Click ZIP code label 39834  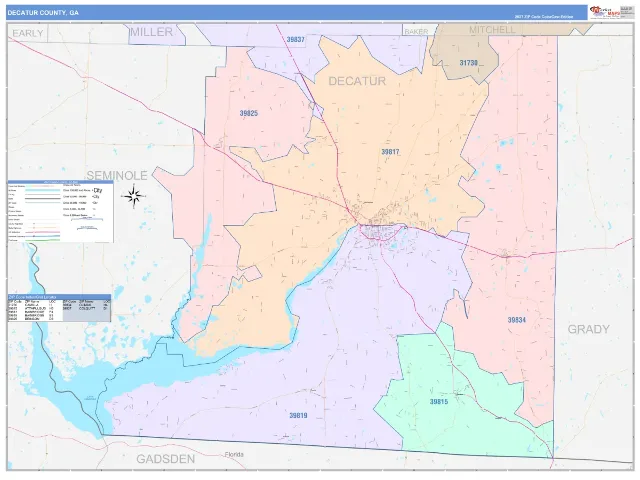(517, 320)
